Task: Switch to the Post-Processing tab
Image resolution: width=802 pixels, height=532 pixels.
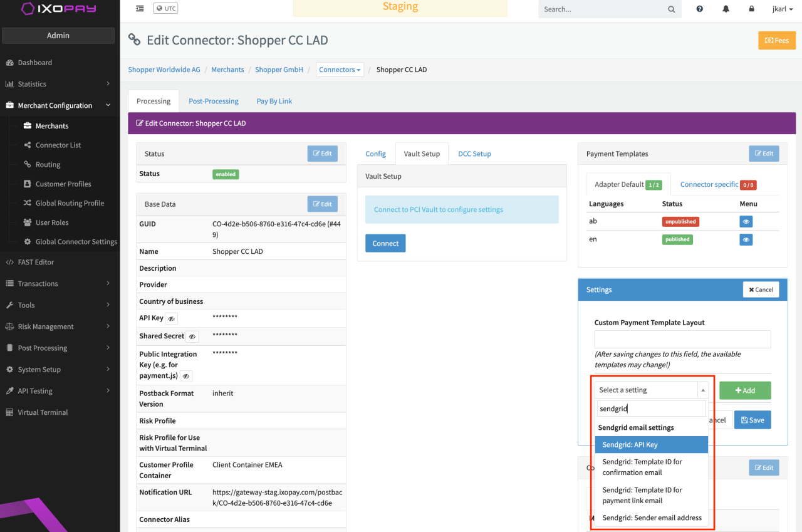Action: point(213,101)
